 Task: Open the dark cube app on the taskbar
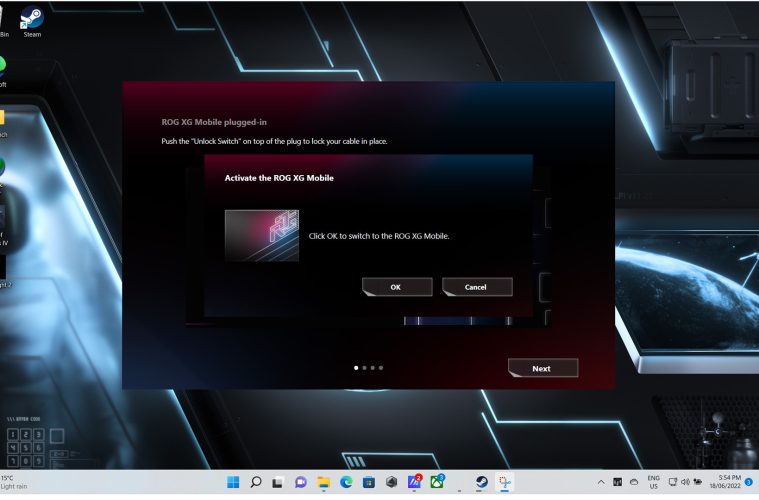[392, 482]
